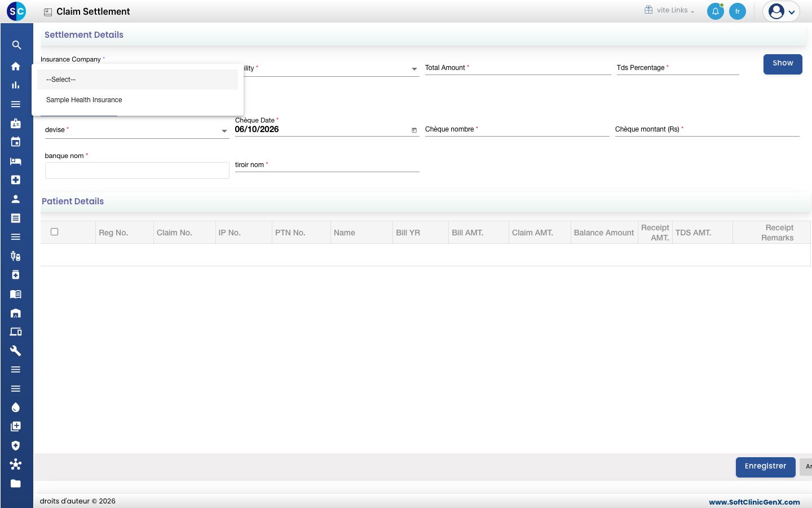
Task: Open the person icon in sidebar
Action: 16,199
